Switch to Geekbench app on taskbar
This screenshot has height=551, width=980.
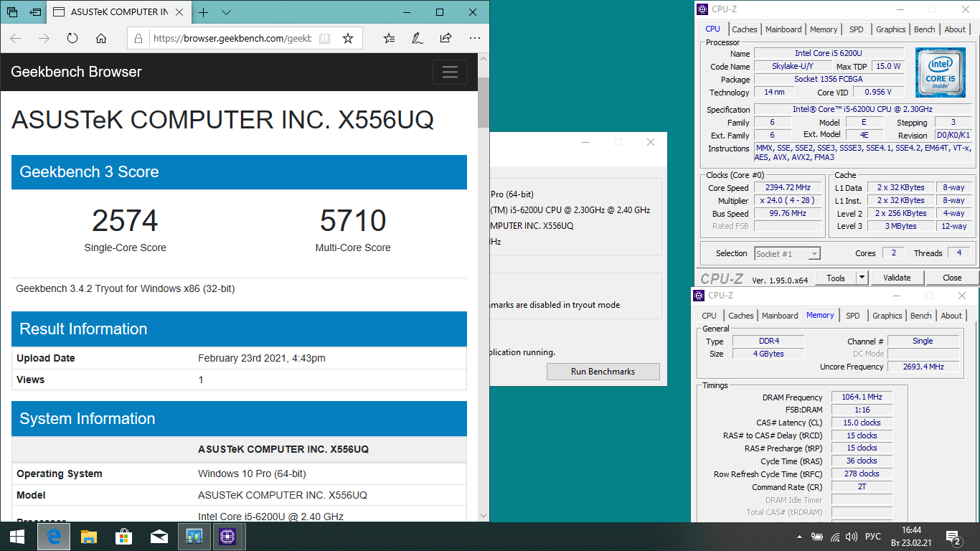pyautogui.click(x=194, y=536)
